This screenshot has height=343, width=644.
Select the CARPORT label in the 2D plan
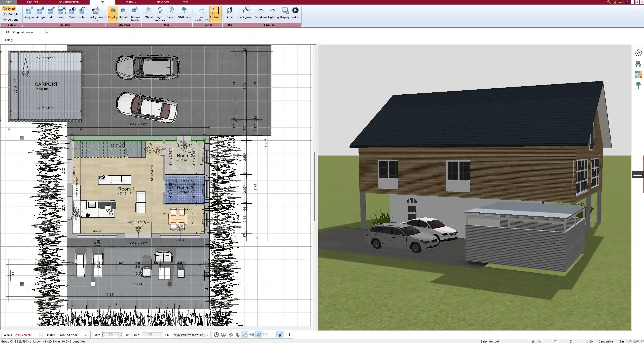pyautogui.click(x=46, y=84)
